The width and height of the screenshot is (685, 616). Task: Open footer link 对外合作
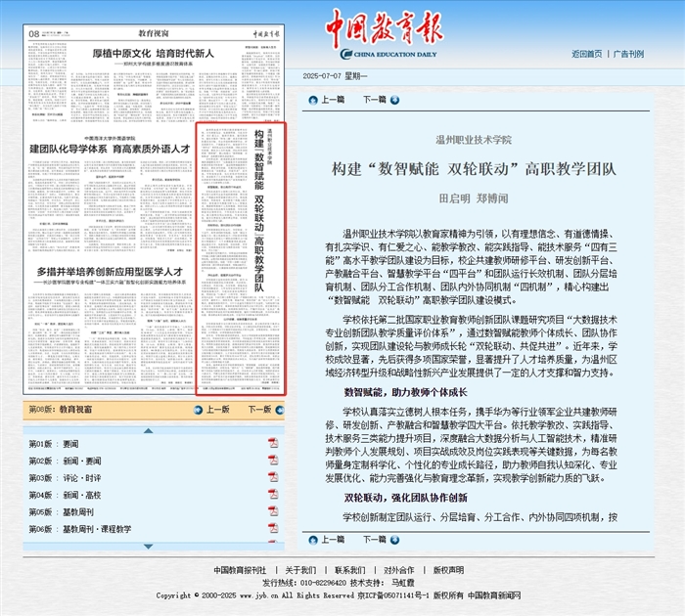[399, 570]
